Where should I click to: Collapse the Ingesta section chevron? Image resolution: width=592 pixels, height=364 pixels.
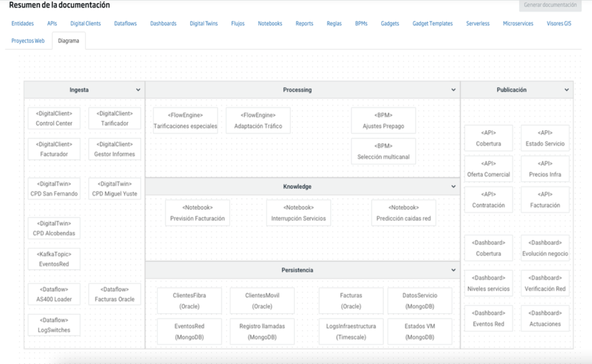click(x=138, y=90)
